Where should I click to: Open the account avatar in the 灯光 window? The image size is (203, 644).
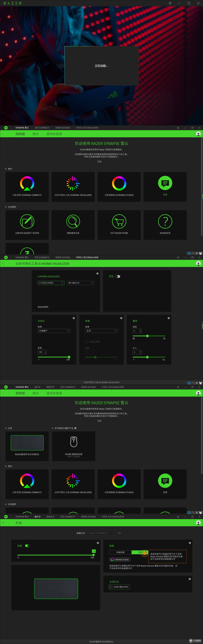click(198, 523)
